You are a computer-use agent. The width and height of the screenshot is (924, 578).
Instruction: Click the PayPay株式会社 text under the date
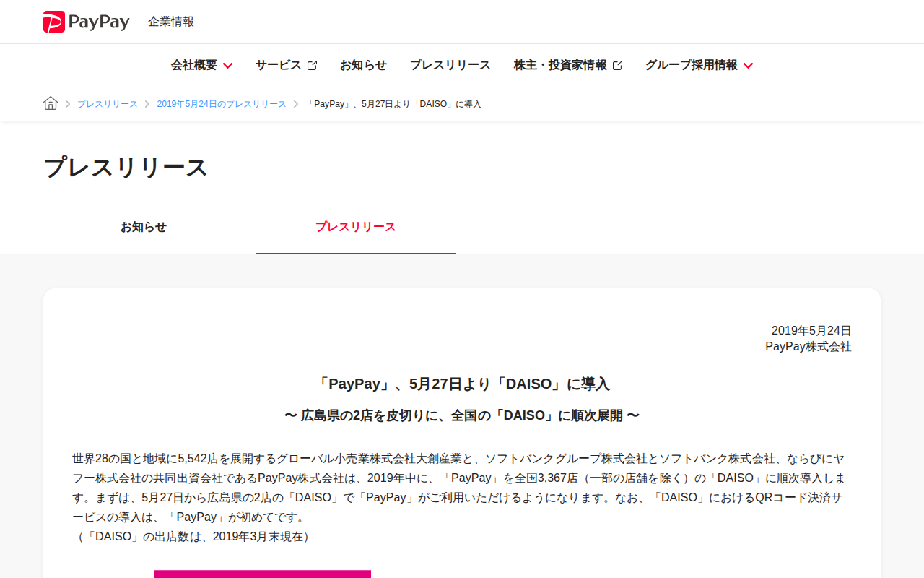(808, 347)
